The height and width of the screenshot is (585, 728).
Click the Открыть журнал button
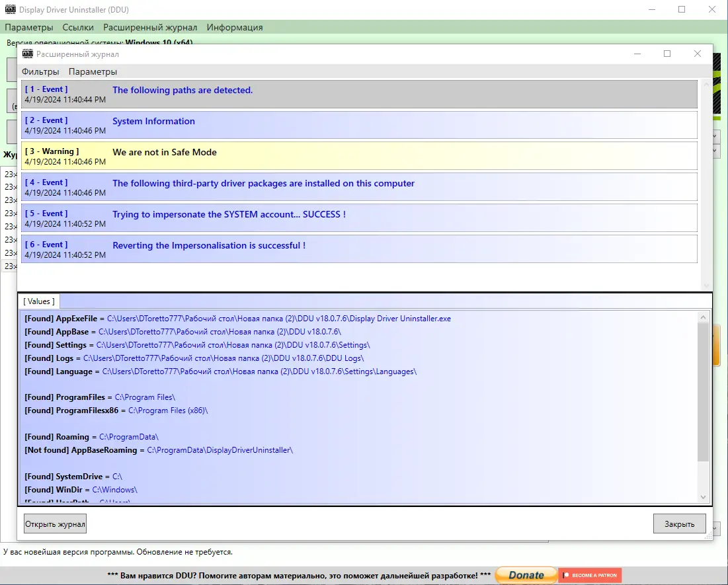pos(55,524)
